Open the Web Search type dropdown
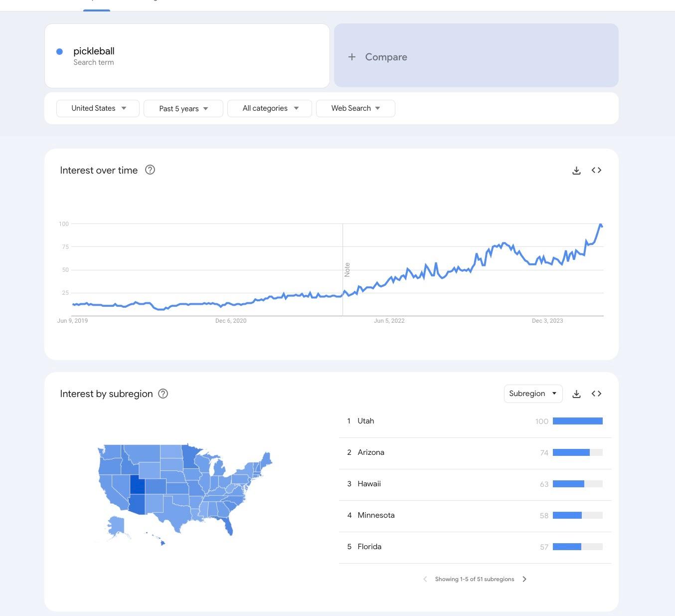The height and width of the screenshot is (616, 675). coord(355,108)
